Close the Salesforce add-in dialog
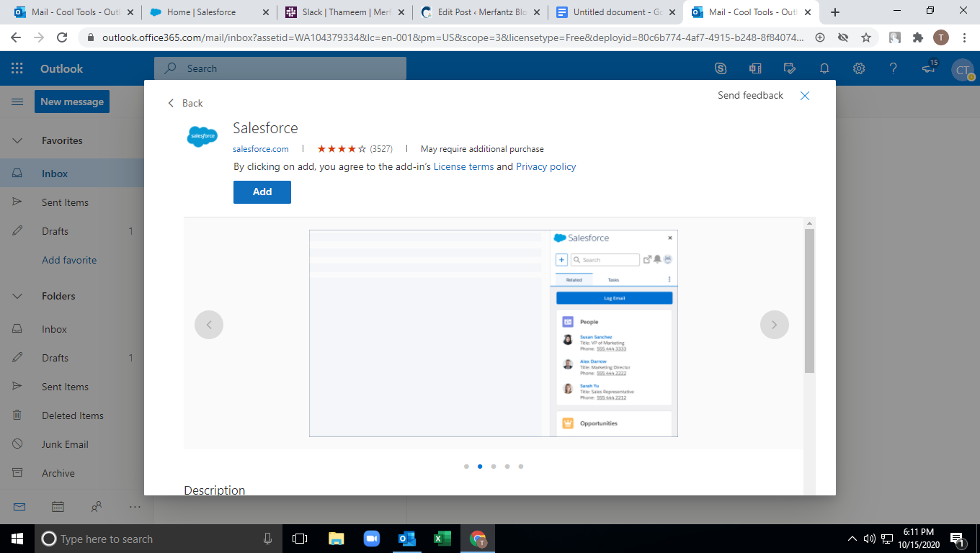Screen dimensions: 980x553 click(x=805, y=96)
